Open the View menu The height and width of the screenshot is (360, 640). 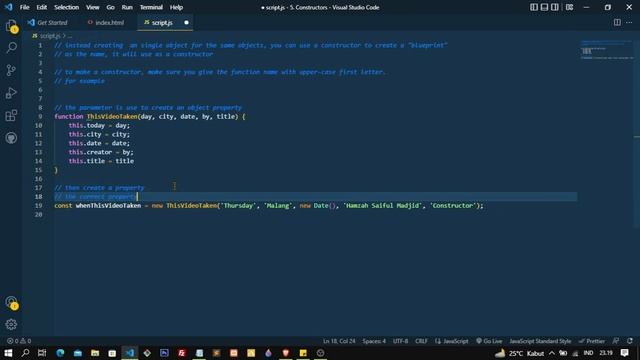93,7
